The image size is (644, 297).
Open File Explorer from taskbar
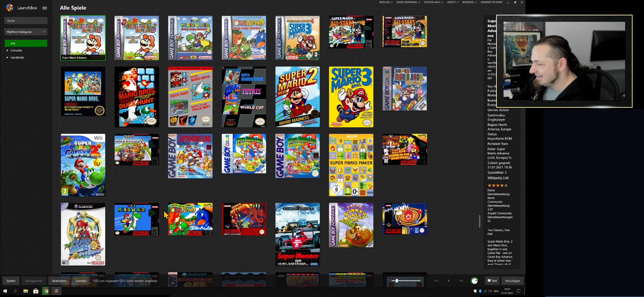tap(26, 291)
